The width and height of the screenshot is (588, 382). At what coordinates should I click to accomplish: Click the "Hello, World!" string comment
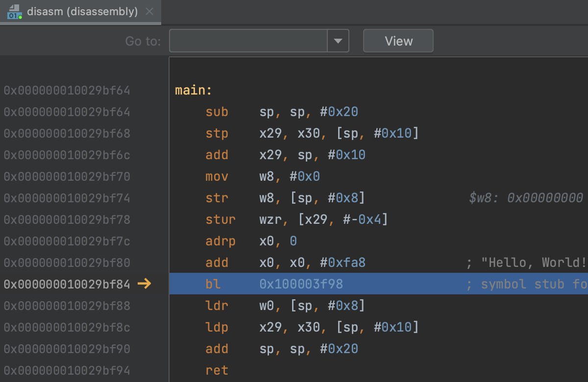pyautogui.click(x=533, y=263)
